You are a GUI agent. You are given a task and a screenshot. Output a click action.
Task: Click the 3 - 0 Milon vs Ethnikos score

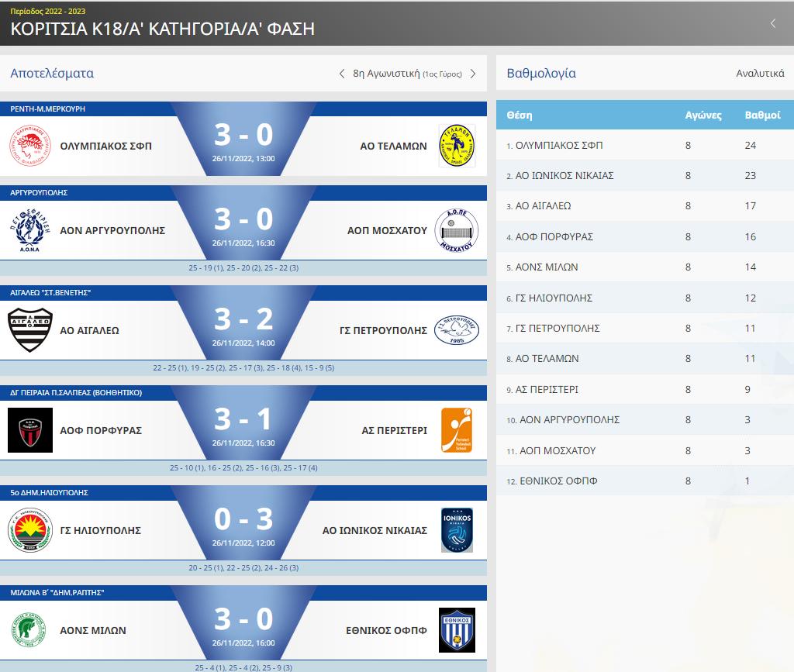click(x=243, y=619)
